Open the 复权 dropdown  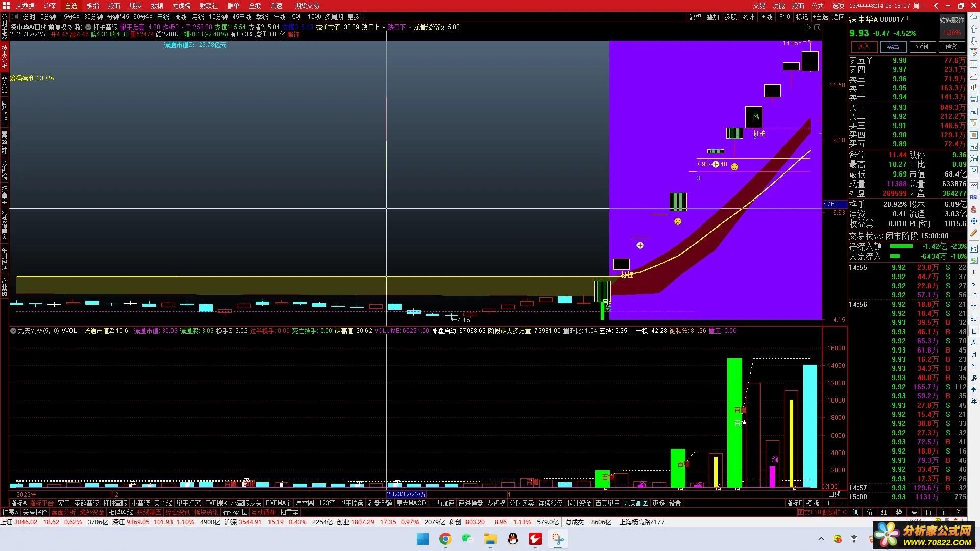click(x=696, y=17)
